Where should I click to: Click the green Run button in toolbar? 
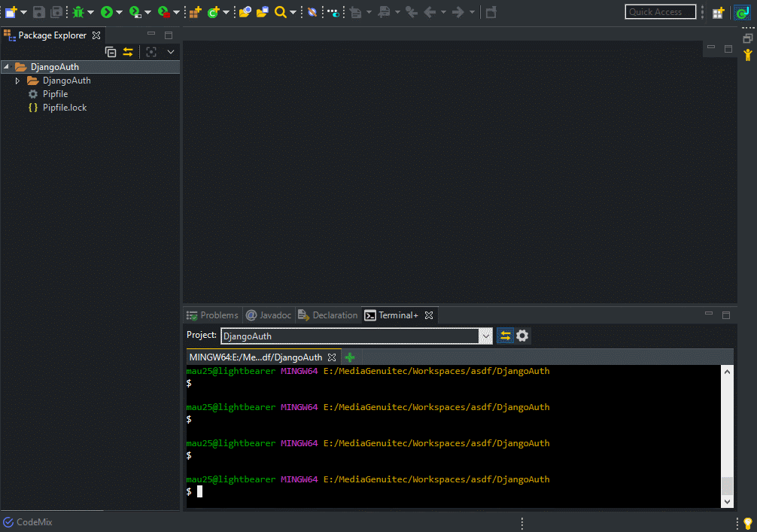(x=106, y=12)
